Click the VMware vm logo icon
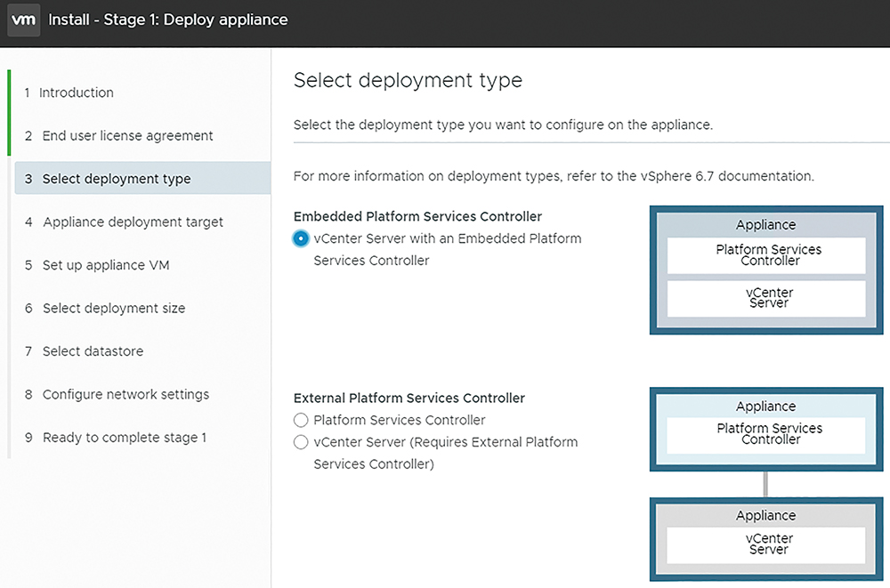Viewport: 890px width, 588px height. point(24,20)
